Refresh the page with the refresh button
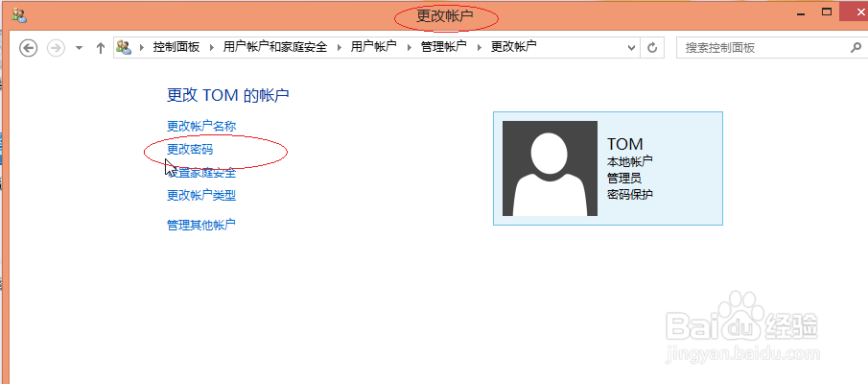 (x=652, y=48)
